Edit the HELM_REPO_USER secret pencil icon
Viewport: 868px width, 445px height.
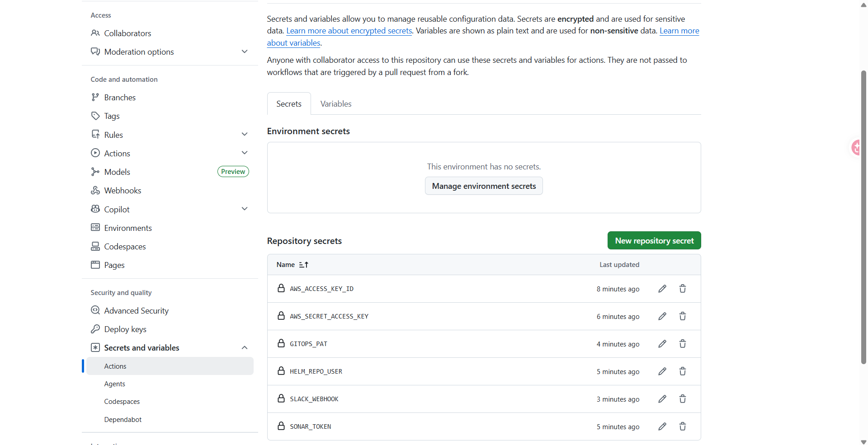pyautogui.click(x=662, y=371)
